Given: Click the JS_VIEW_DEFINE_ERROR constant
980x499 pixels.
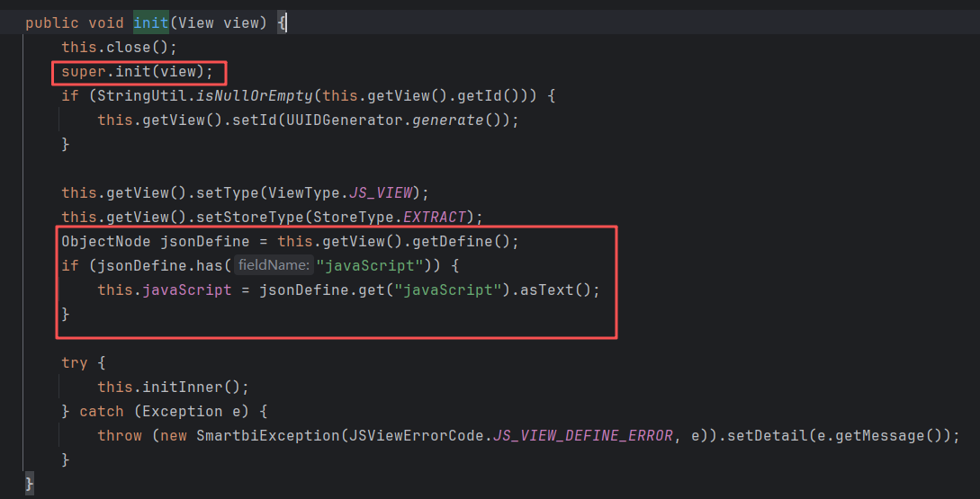Looking at the screenshot, I should (x=583, y=435).
